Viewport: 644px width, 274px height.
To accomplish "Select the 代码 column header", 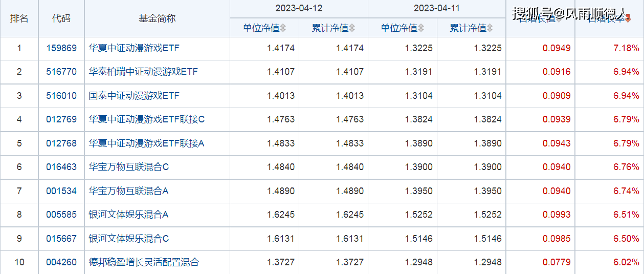I will [x=61, y=18].
